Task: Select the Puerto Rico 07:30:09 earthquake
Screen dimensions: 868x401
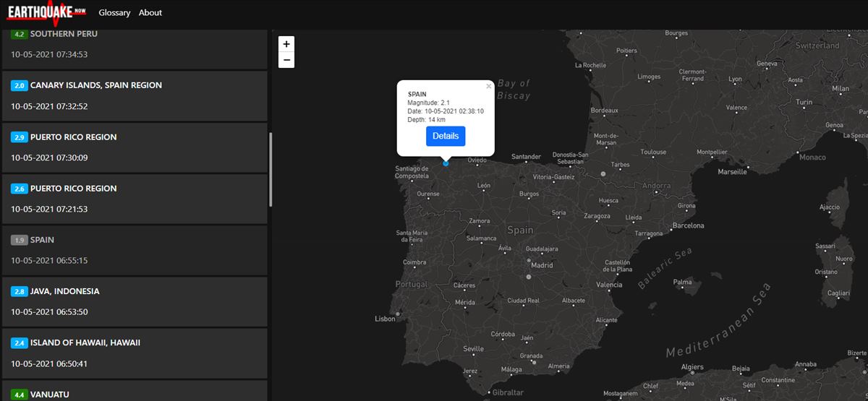Action: [134, 147]
